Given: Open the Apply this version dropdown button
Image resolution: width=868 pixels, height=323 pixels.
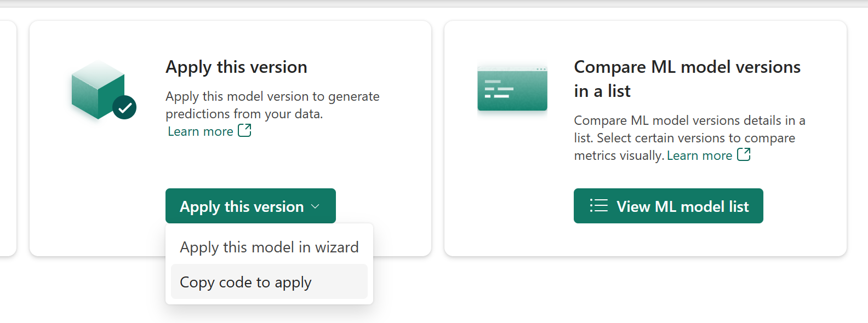Looking at the screenshot, I should (242, 206).
